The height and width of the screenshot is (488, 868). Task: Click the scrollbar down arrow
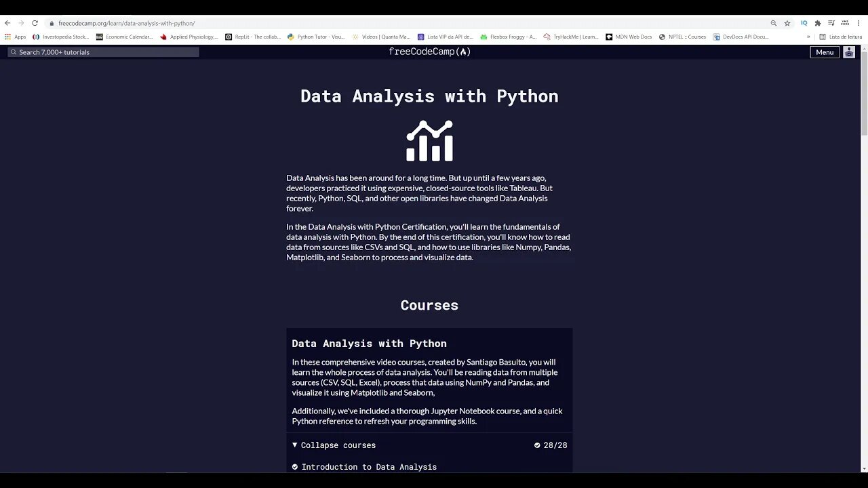864,468
